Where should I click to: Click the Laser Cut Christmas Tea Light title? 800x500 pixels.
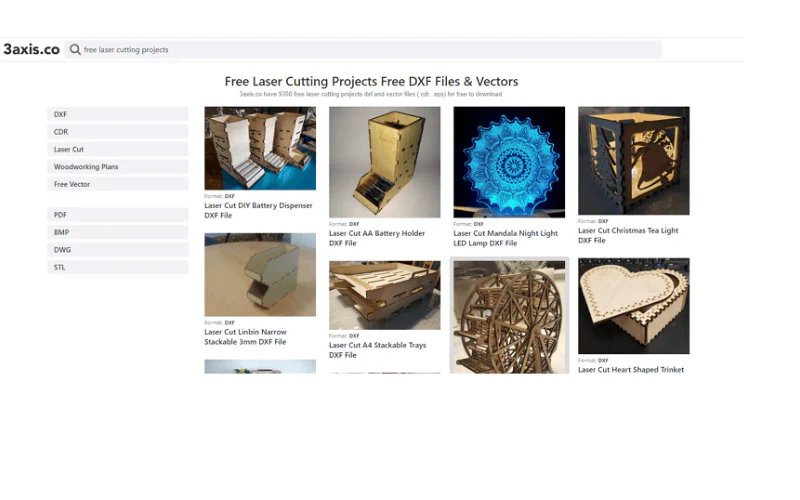[x=628, y=235]
